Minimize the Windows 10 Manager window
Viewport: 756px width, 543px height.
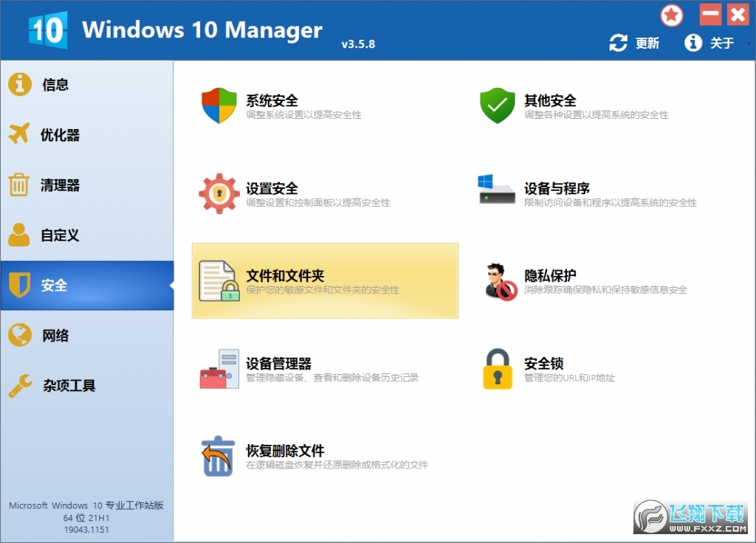(710, 15)
